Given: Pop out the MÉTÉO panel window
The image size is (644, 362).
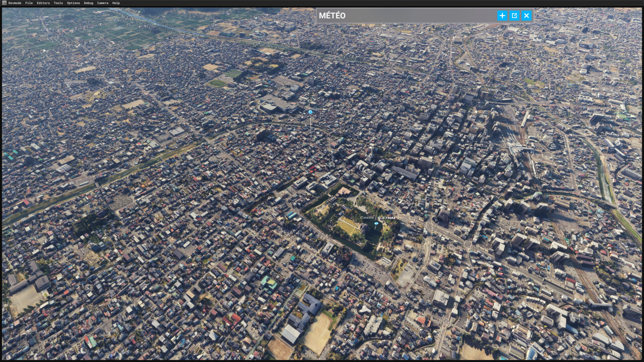Looking at the screenshot, I should (x=514, y=15).
